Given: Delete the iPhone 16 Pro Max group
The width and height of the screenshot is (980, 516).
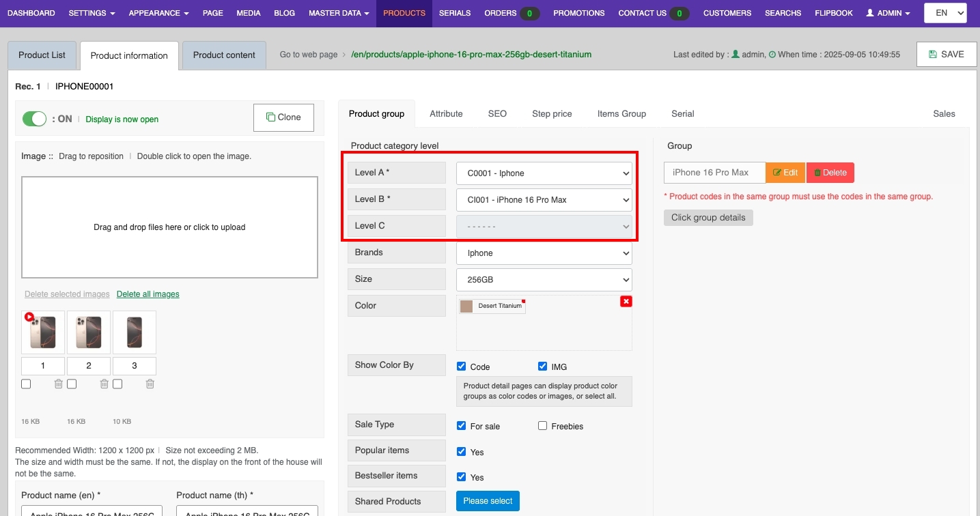Looking at the screenshot, I should 830,173.
